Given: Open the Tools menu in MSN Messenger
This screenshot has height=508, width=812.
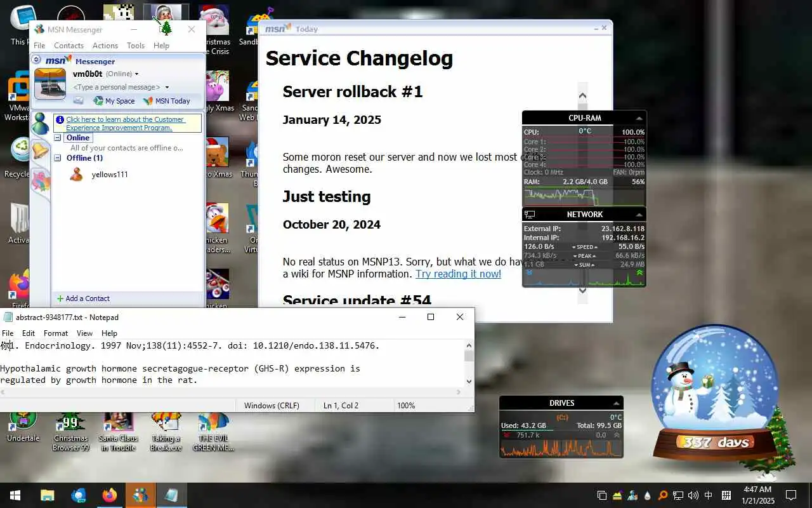Looking at the screenshot, I should tap(136, 46).
